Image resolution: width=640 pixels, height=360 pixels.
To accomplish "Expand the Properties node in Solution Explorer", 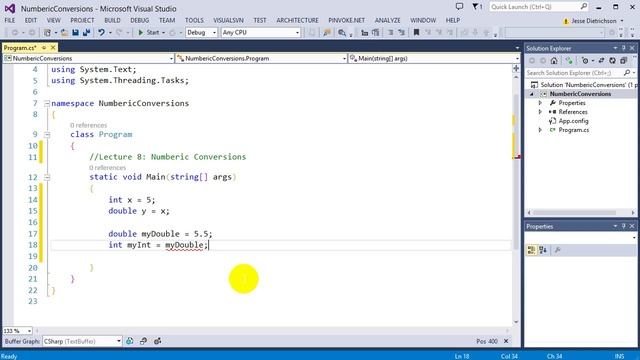I will (x=540, y=103).
